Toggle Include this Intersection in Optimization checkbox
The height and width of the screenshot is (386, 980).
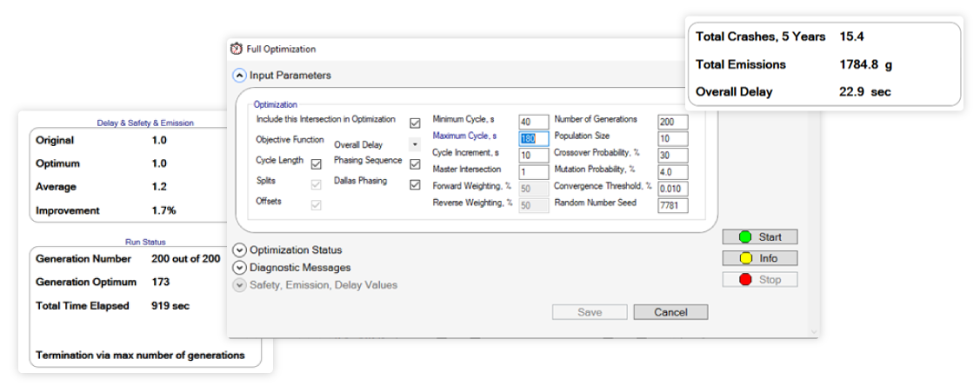coord(415,123)
